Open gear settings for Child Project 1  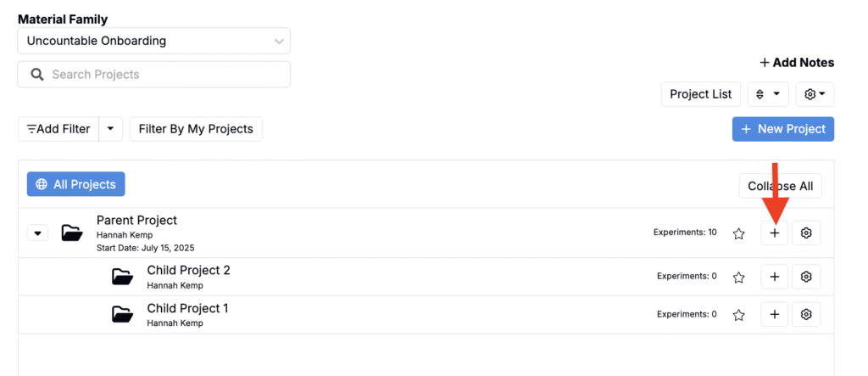tap(806, 315)
